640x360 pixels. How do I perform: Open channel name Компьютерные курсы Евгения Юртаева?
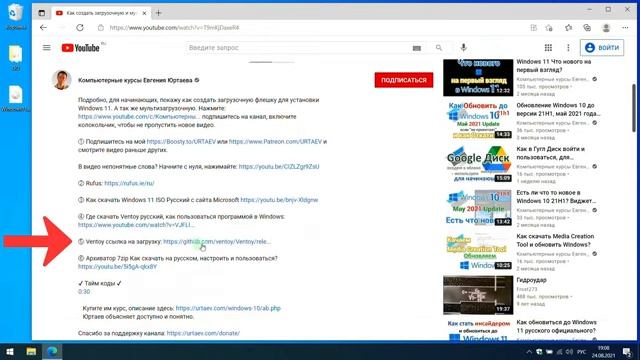(135, 80)
